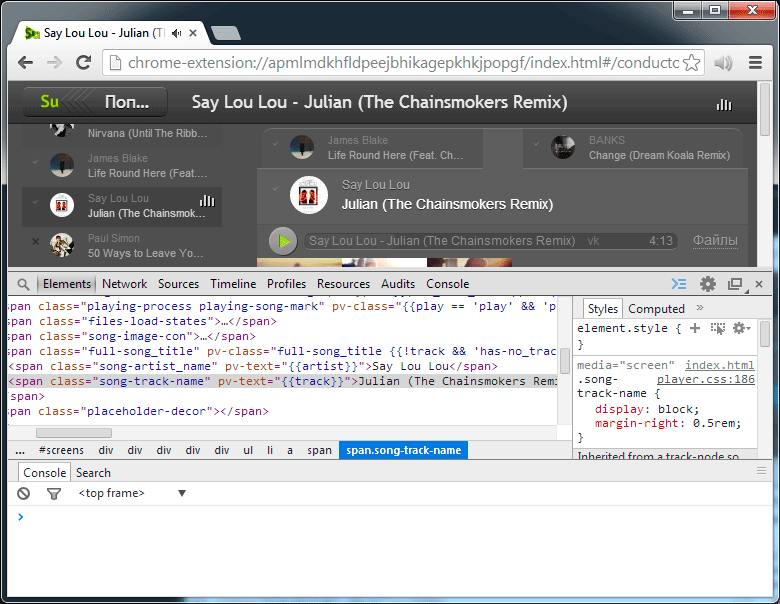Screen dimensions: 780x604
Task: Select the Styles sidebar tab
Action: [602, 309]
